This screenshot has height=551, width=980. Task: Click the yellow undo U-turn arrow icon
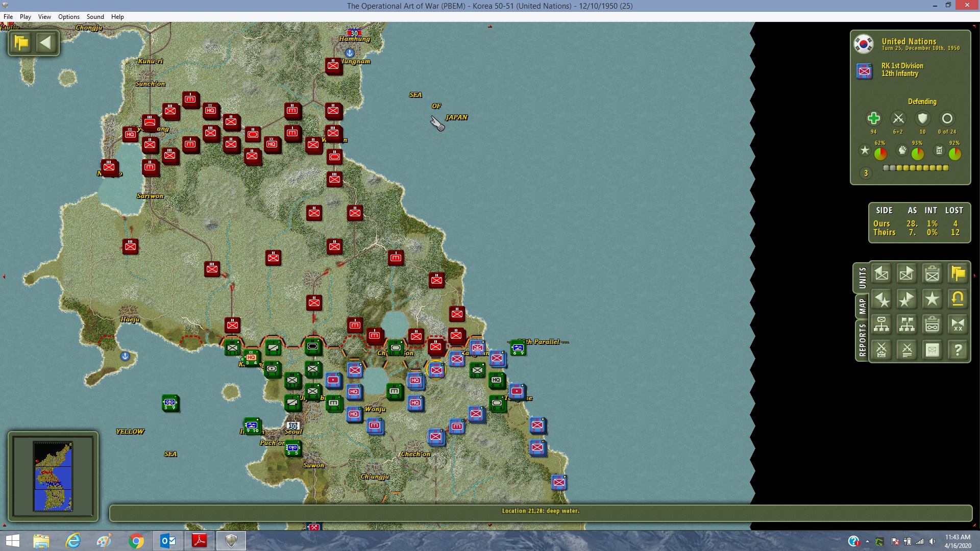(x=958, y=299)
